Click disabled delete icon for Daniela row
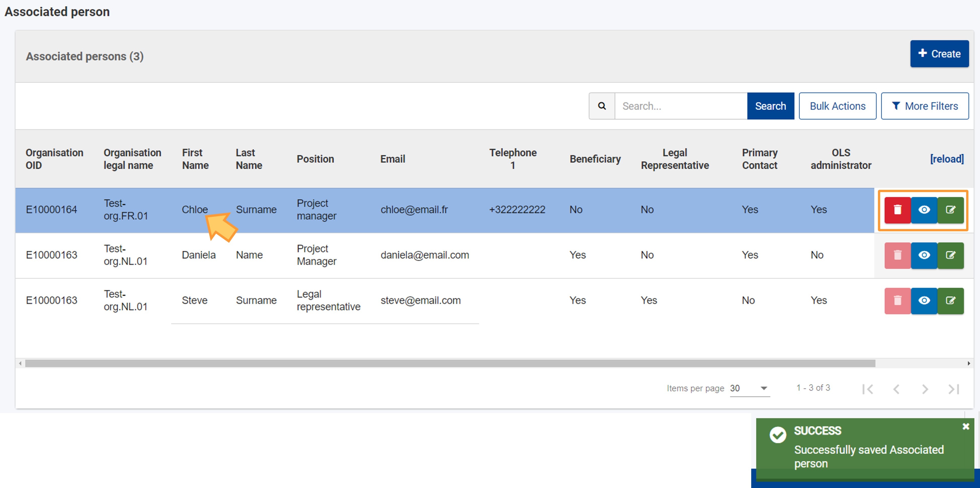Screen dimensions: 980x488 (898, 255)
